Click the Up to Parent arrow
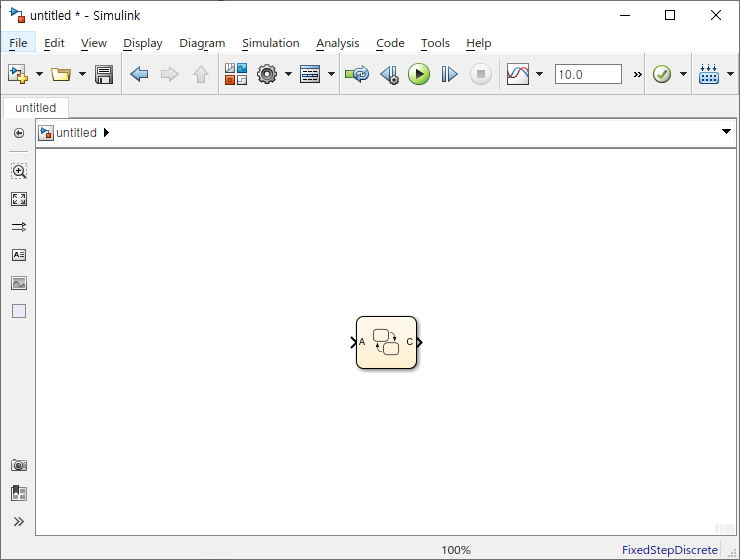The height and width of the screenshot is (560, 740). 201,74
